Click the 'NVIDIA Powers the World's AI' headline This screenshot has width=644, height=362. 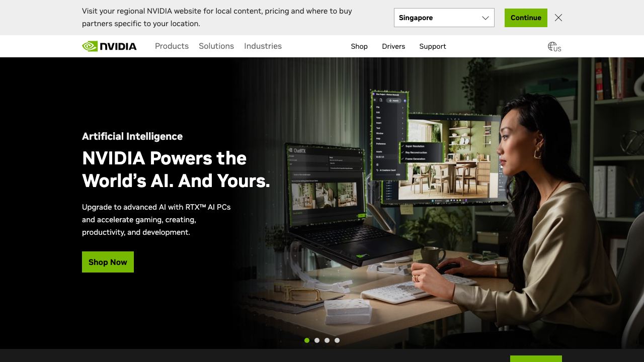pos(176,169)
